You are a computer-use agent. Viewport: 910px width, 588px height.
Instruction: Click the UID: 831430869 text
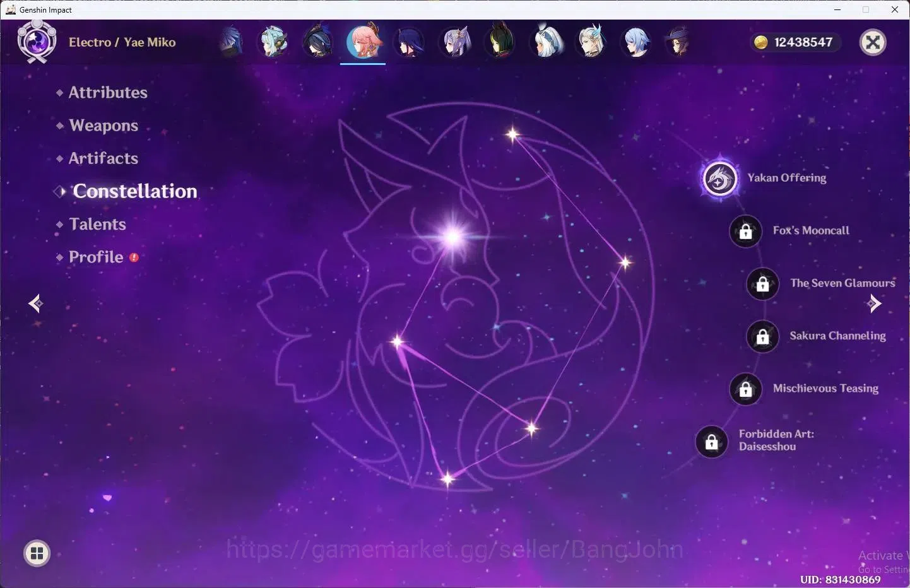tap(840, 579)
